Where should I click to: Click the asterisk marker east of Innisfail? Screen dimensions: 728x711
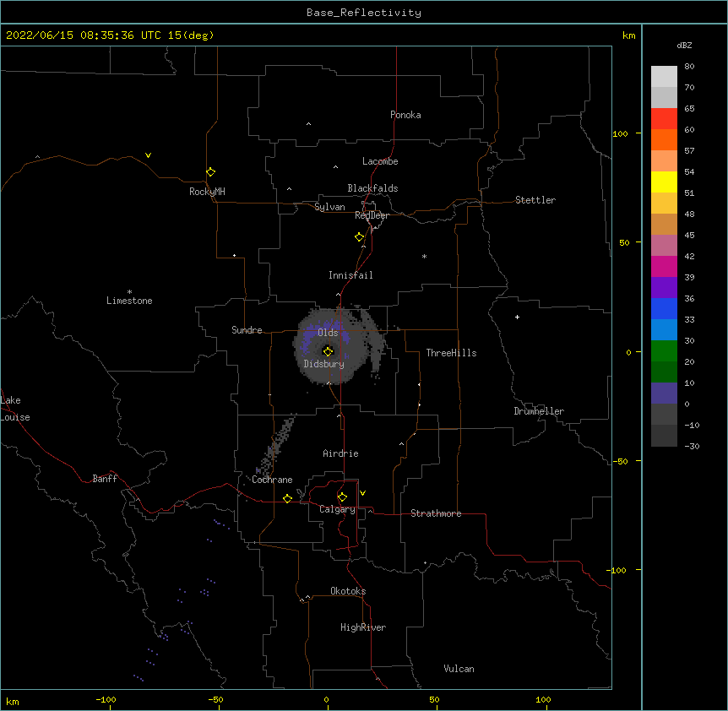coord(424,256)
